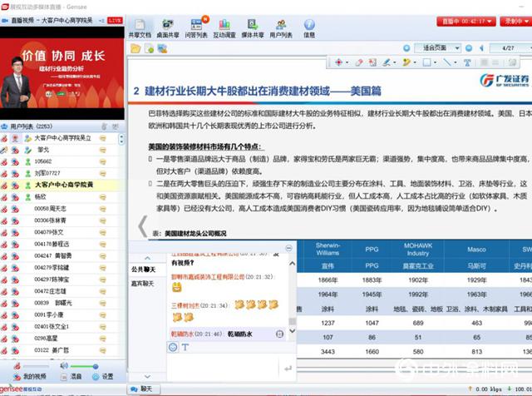This screenshot has width=532, height=396.
Task: Open the 用户列表 user list panel
Action: [x=281, y=27]
